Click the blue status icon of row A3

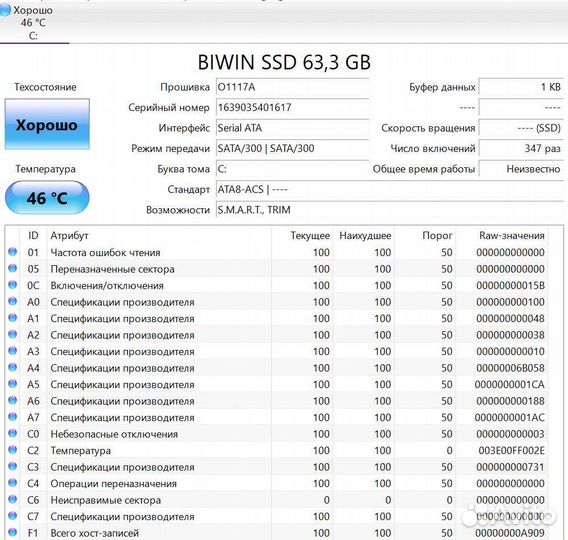13,351
